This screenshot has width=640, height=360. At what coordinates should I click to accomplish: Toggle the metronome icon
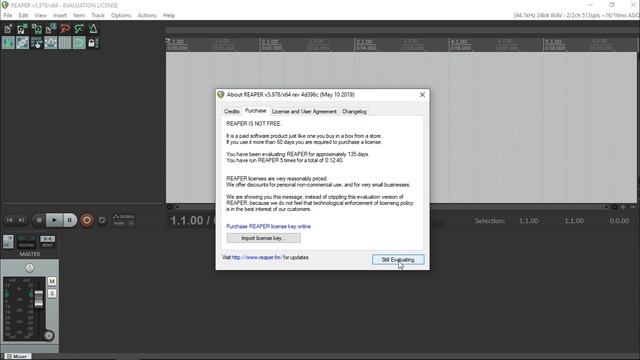pyautogui.click(x=93, y=29)
